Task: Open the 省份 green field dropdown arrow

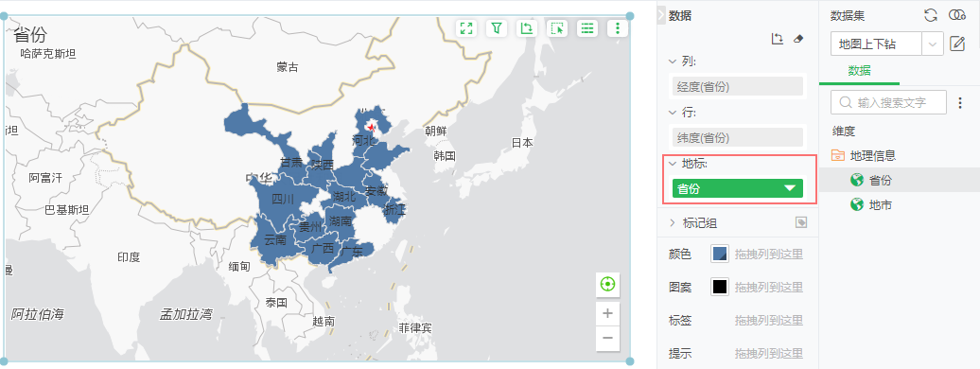Action: tap(790, 188)
